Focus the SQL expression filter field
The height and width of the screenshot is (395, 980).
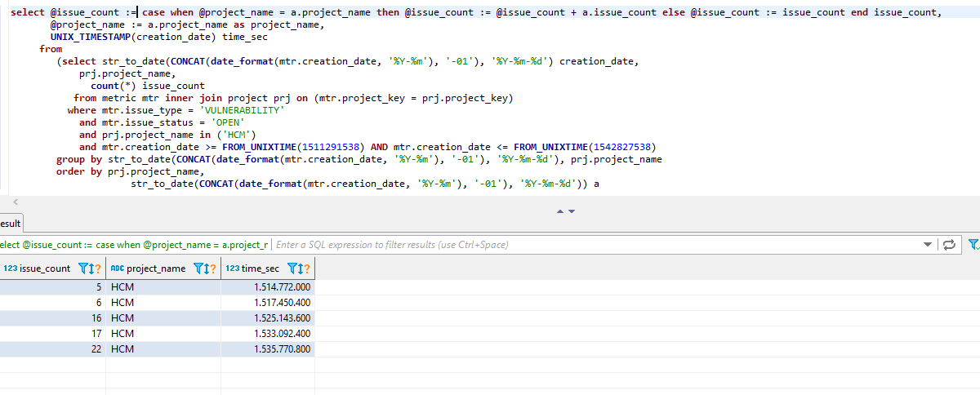coord(596,244)
